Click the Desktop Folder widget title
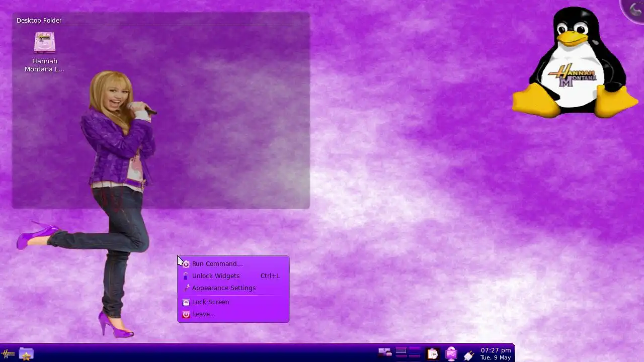 [x=39, y=20]
